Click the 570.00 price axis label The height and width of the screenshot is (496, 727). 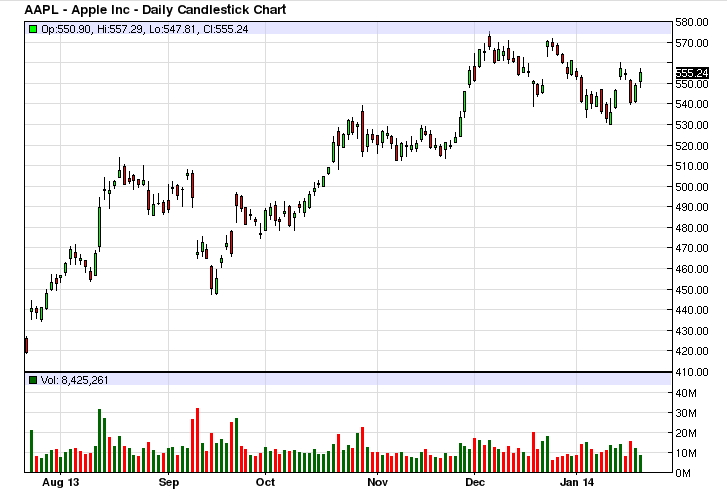click(x=692, y=43)
